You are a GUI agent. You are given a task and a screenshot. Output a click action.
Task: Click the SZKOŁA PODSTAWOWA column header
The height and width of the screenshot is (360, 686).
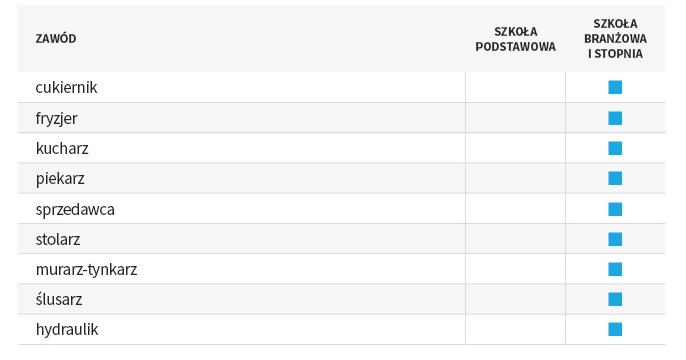pyautogui.click(x=515, y=39)
